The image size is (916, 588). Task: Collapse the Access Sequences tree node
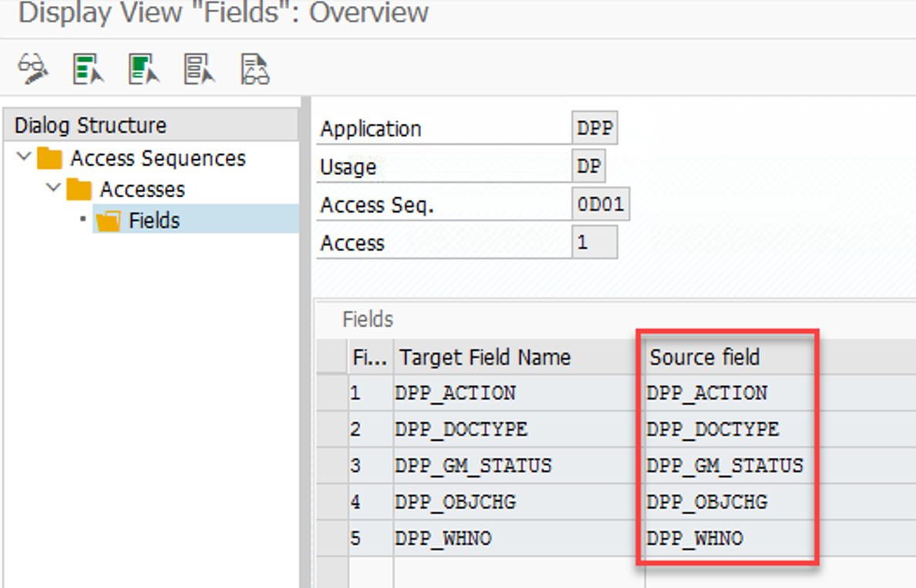pos(24,156)
